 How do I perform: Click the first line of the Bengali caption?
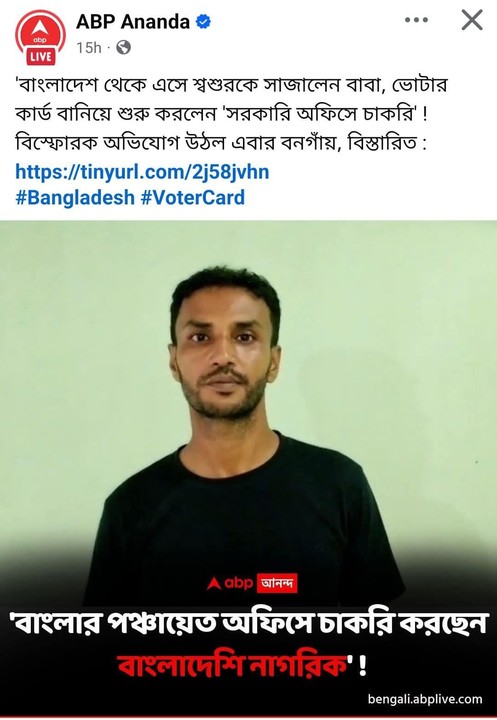pos(231,86)
